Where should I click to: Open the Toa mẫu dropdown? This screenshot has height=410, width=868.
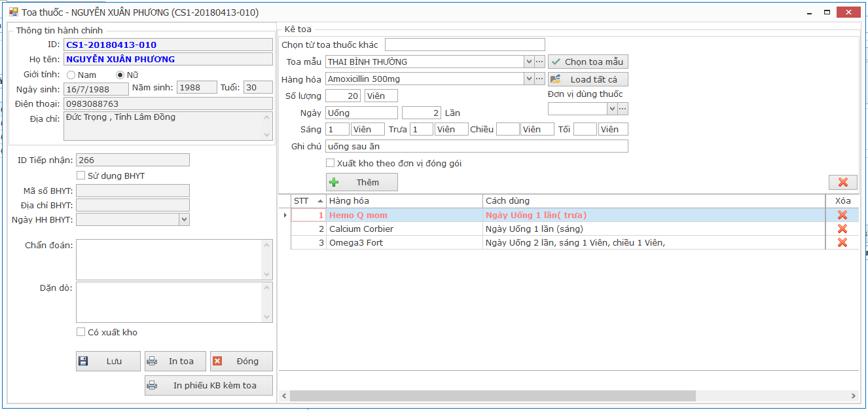[x=529, y=62]
